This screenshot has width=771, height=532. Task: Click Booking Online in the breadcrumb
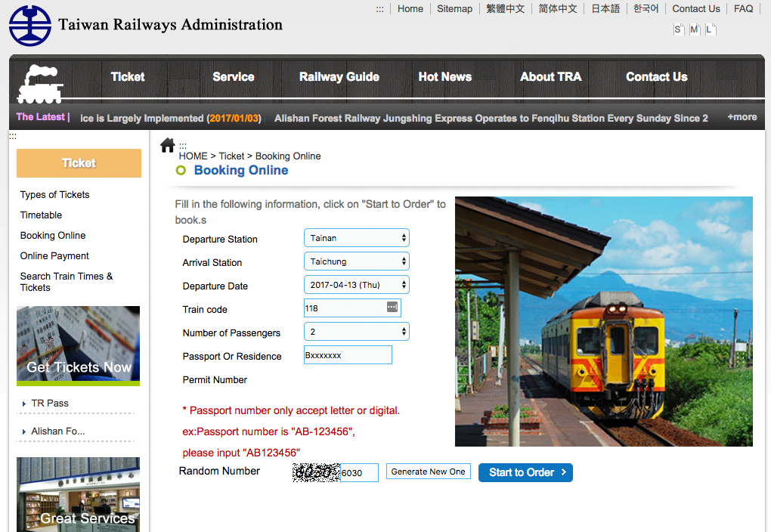(288, 156)
